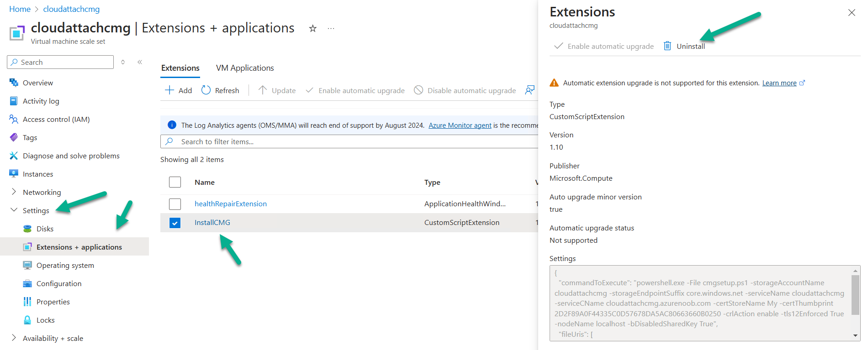
Task: Click the ApplicationHealthWind... type cell
Action: [465, 204]
